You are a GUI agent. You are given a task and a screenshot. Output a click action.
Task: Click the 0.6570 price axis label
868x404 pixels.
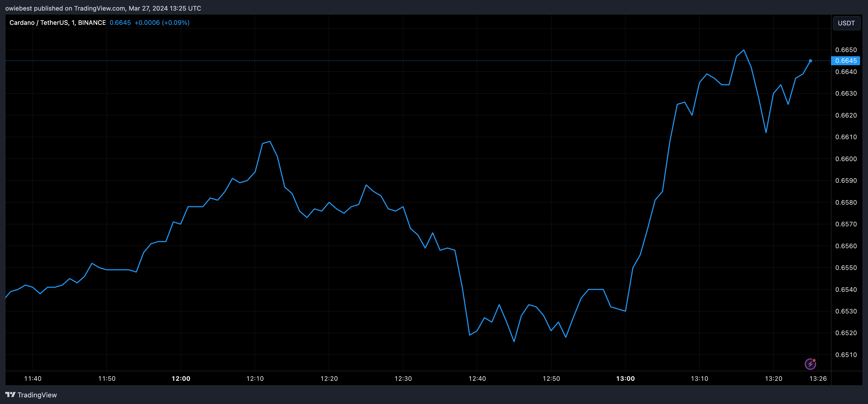point(846,224)
